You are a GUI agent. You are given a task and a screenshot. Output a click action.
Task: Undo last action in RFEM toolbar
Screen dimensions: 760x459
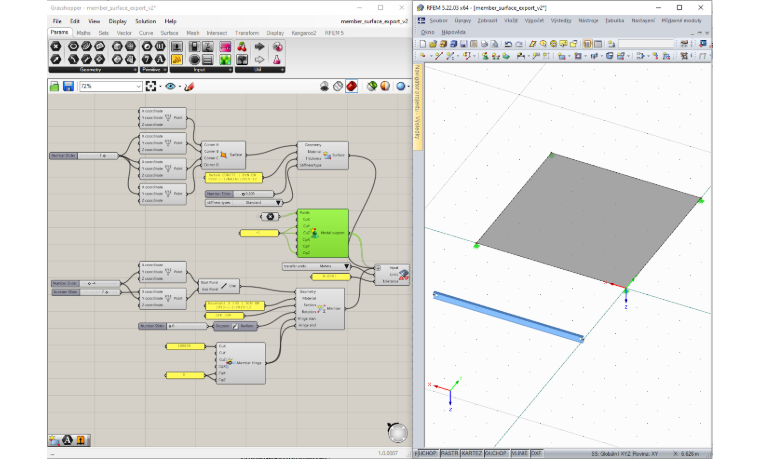(x=508, y=44)
